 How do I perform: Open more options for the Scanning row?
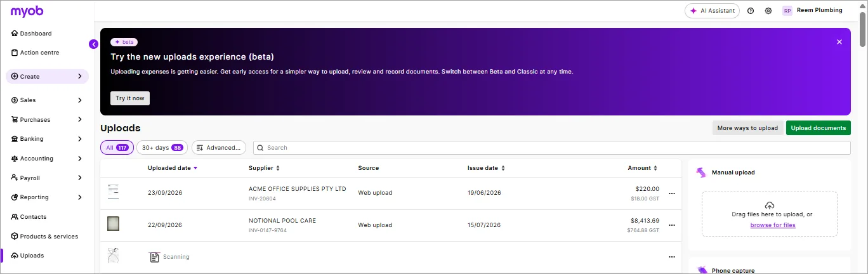pos(672,257)
